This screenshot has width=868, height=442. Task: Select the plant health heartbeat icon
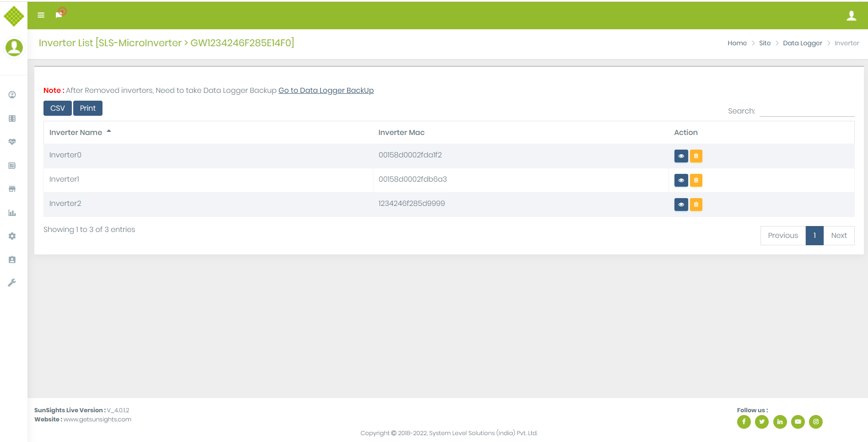[x=11, y=141]
